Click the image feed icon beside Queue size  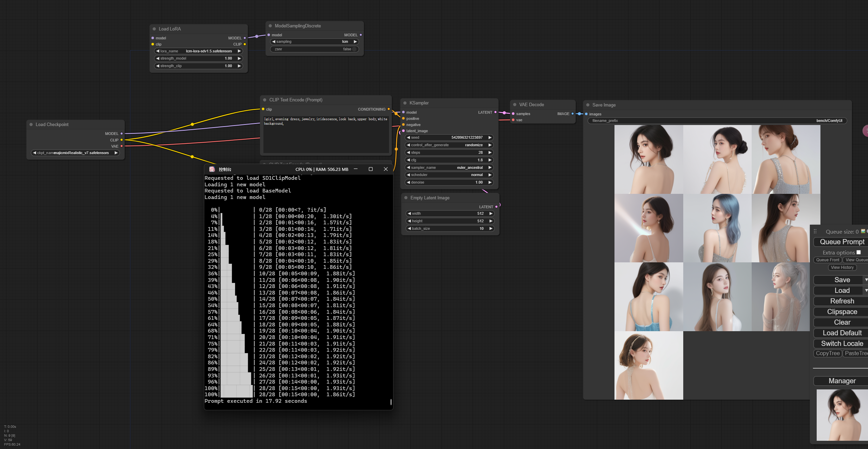coord(863,231)
